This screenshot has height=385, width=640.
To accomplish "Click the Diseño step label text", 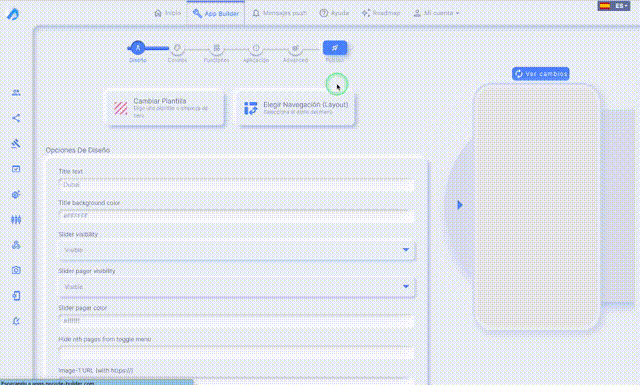I will click(x=138, y=60).
